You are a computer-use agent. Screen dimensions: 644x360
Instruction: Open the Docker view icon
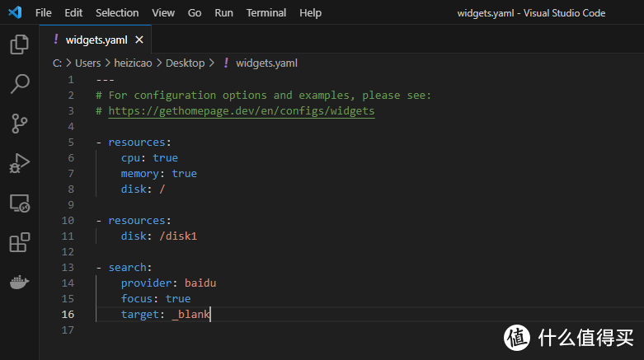(x=19, y=282)
